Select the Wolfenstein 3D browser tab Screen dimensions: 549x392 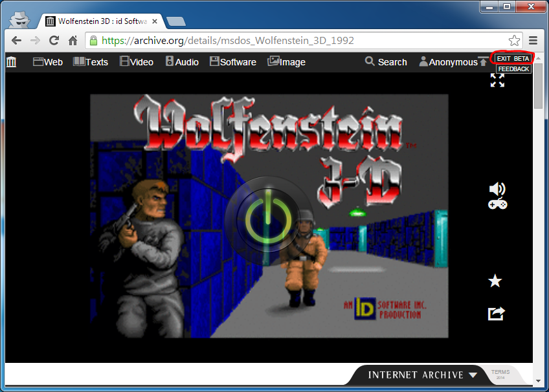(x=102, y=21)
